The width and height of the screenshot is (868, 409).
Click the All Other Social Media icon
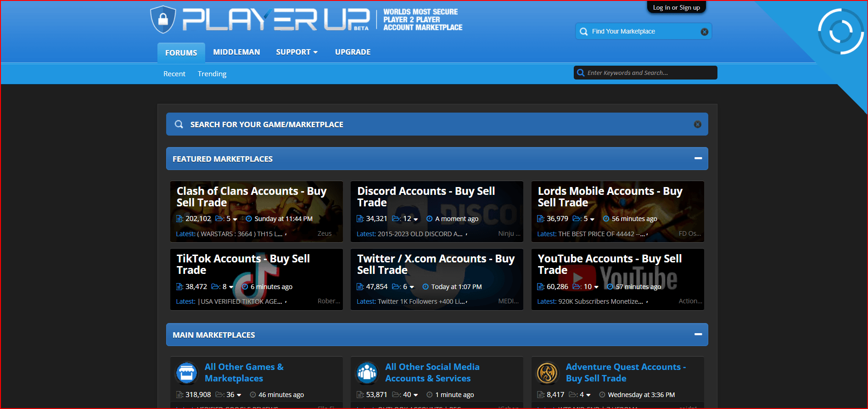pyautogui.click(x=367, y=373)
